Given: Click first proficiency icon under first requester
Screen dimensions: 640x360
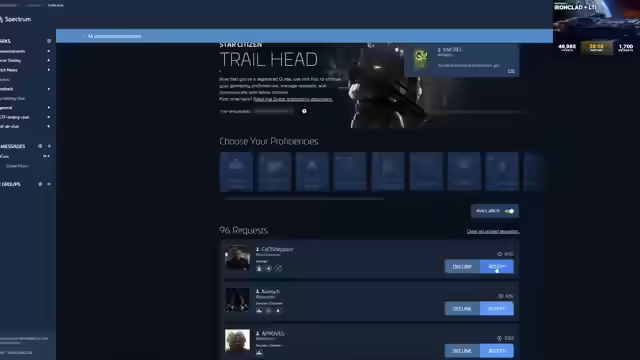Looking at the screenshot, I should 259,269.
